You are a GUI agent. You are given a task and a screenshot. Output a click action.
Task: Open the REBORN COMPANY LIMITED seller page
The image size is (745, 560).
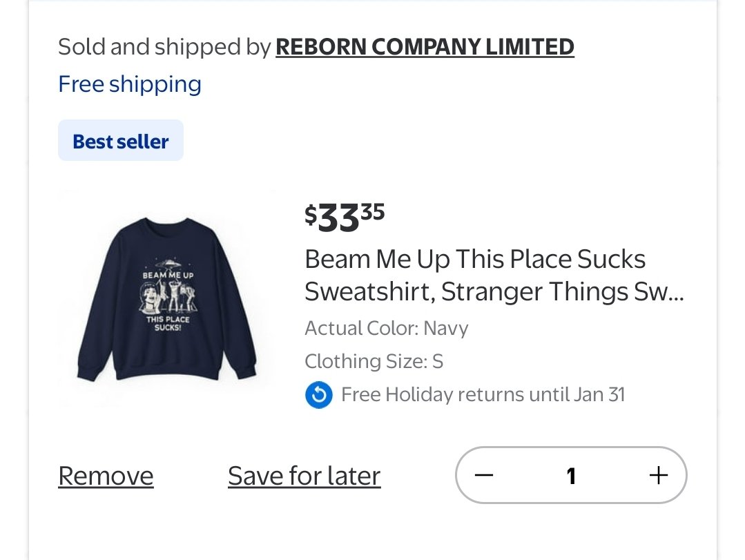[x=425, y=47]
